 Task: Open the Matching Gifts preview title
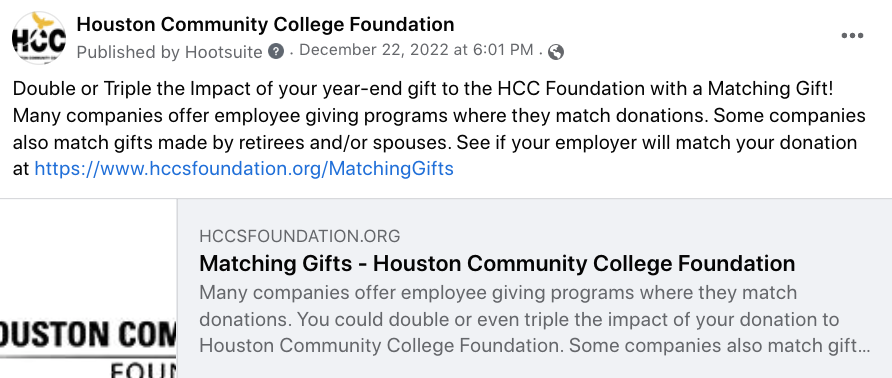coord(497,264)
